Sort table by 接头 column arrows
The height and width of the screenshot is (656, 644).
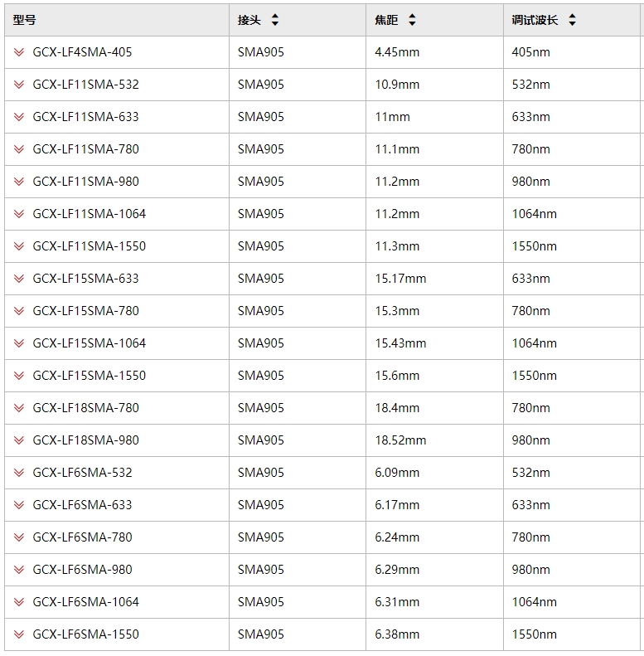(x=274, y=20)
